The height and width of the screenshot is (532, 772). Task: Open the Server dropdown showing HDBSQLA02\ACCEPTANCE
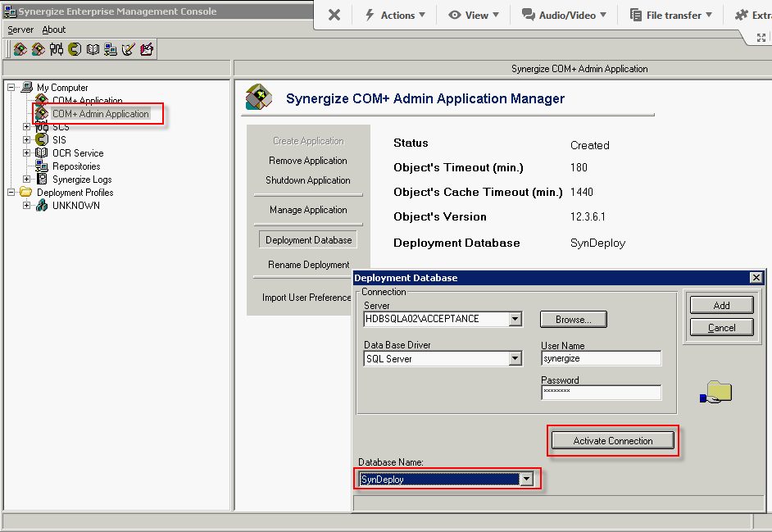click(515, 320)
